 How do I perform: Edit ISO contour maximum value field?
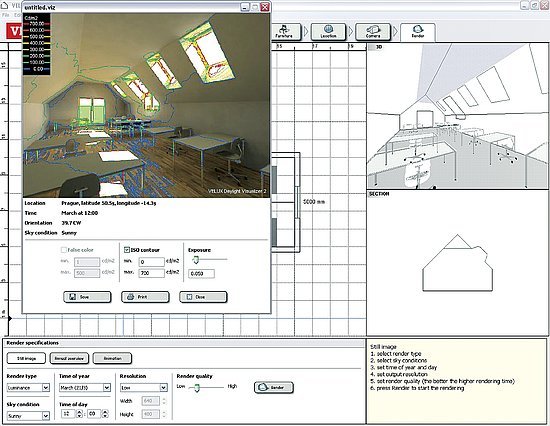click(x=151, y=273)
